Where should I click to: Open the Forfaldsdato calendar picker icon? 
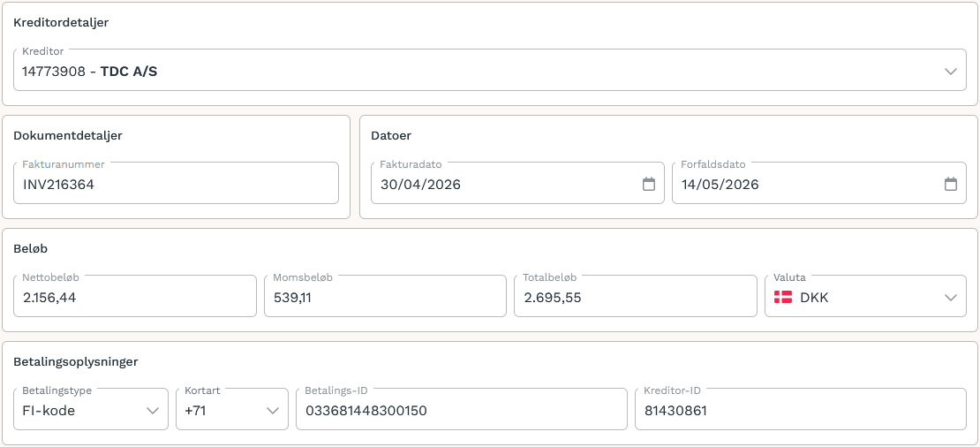pyautogui.click(x=950, y=184)
